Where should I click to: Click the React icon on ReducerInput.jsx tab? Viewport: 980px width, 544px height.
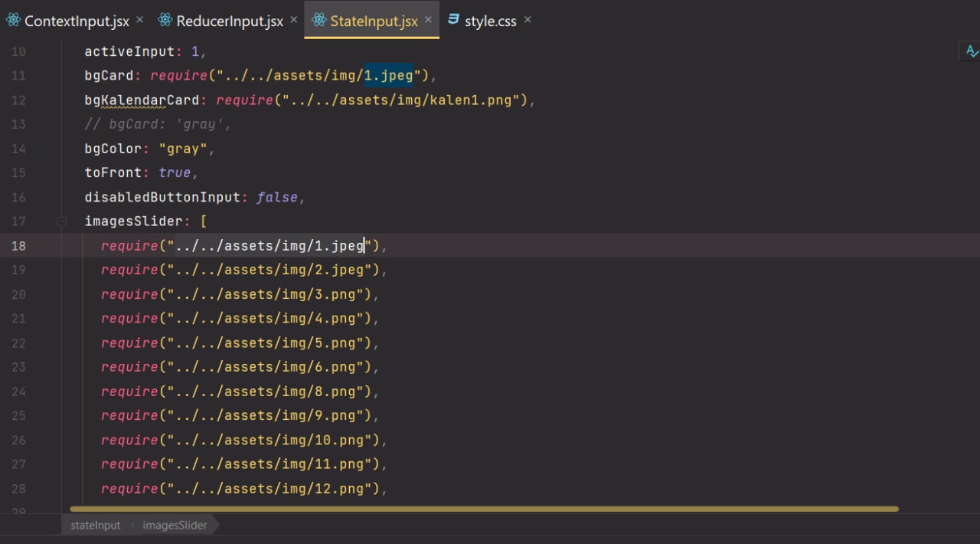(x=165, y=21)
